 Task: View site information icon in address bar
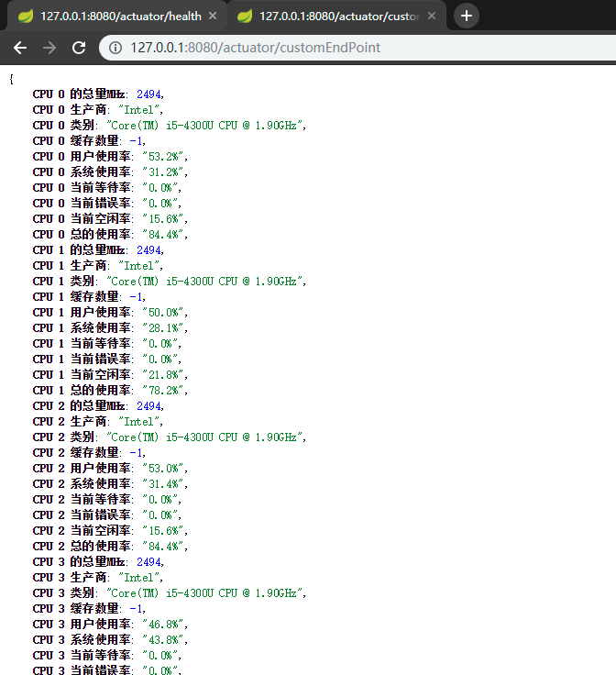115,48
